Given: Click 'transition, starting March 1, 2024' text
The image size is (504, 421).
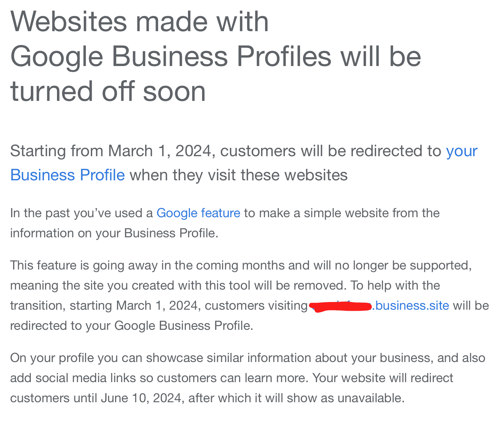Looking at the screenshot, I should (104, 306).
